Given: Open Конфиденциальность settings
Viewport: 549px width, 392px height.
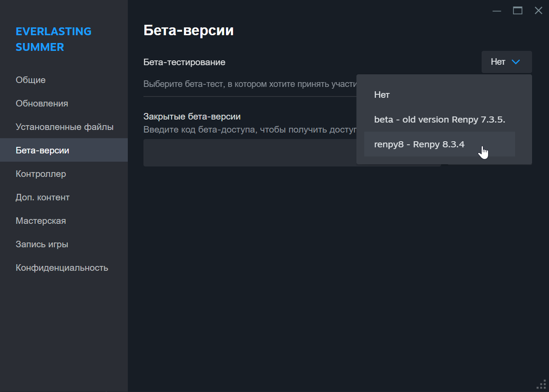Looking at the screenshot, I should tap(62, 268).
